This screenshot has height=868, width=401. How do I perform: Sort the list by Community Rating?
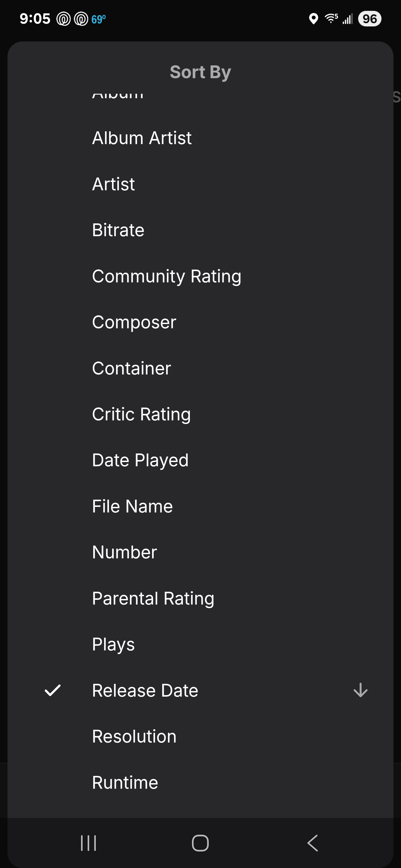[x=167, y=276]
